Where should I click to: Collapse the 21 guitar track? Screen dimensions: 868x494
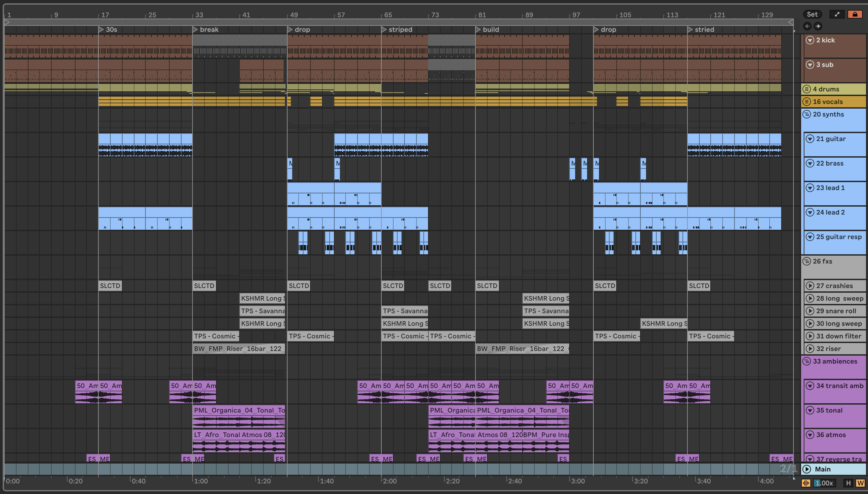click(x=810, y=139)
